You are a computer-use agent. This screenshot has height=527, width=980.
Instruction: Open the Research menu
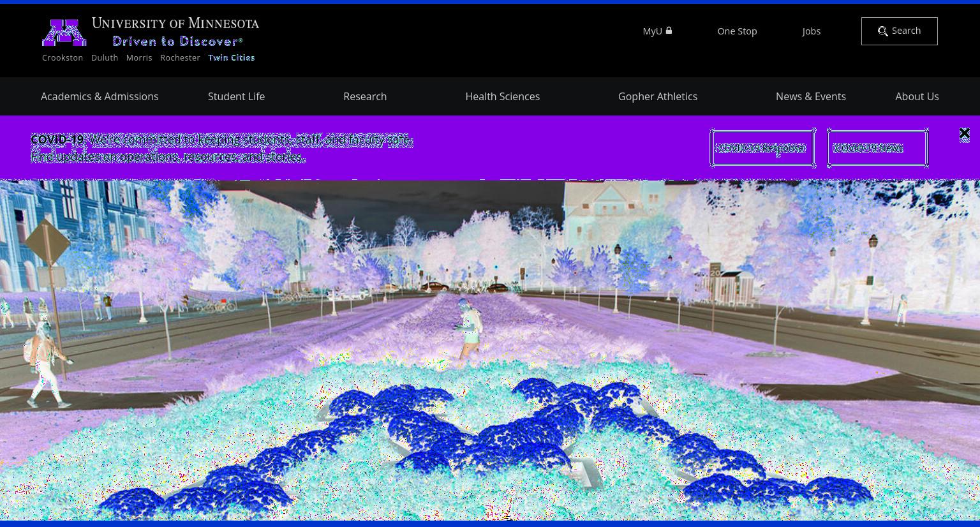click(x=365, y=96)
